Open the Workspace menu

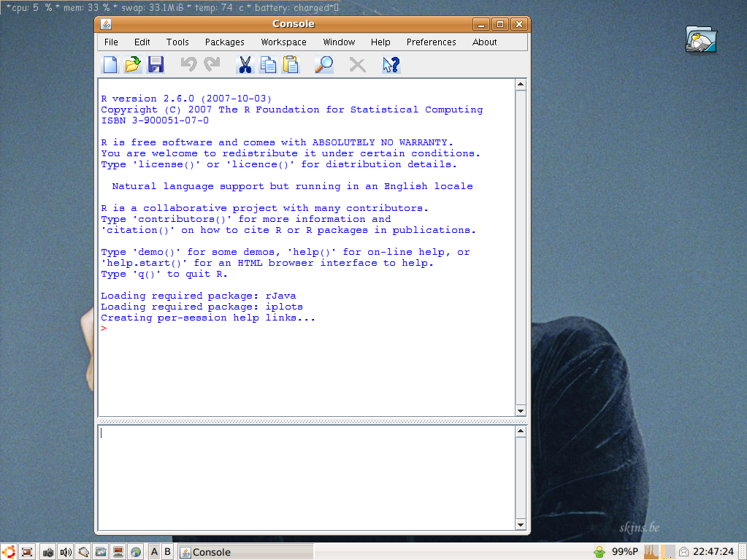point(283,42)
